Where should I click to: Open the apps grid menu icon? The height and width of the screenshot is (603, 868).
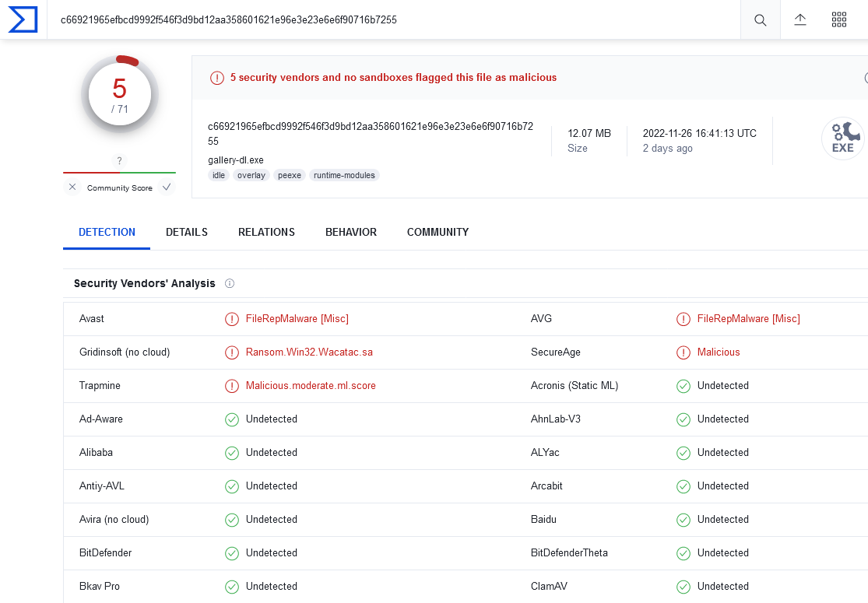click(839, 19)
